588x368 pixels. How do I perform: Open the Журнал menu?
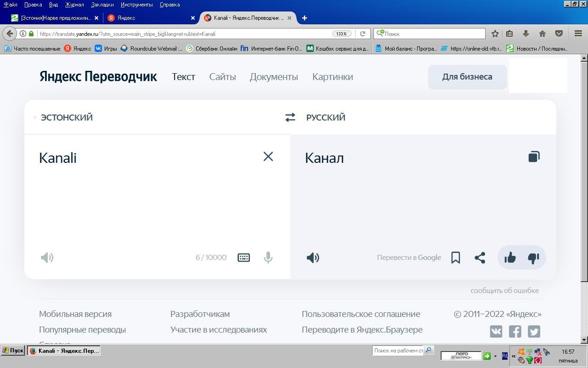(74, 5)
